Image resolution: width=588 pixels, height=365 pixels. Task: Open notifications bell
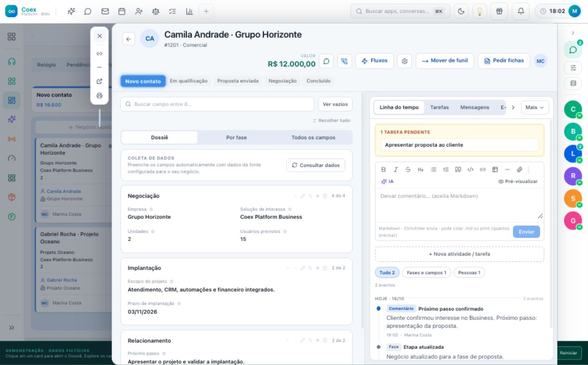tap(521, 11)
